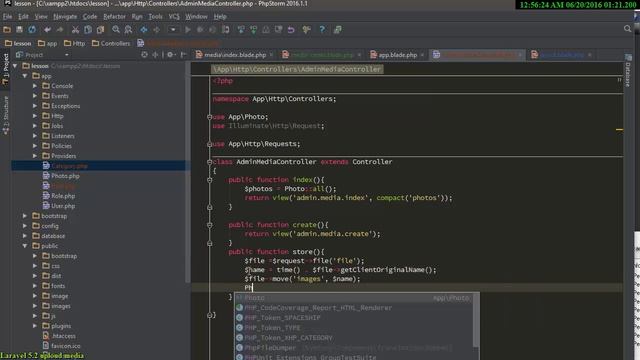Click the yellow warning stripe marker

(x=619, y=130)
